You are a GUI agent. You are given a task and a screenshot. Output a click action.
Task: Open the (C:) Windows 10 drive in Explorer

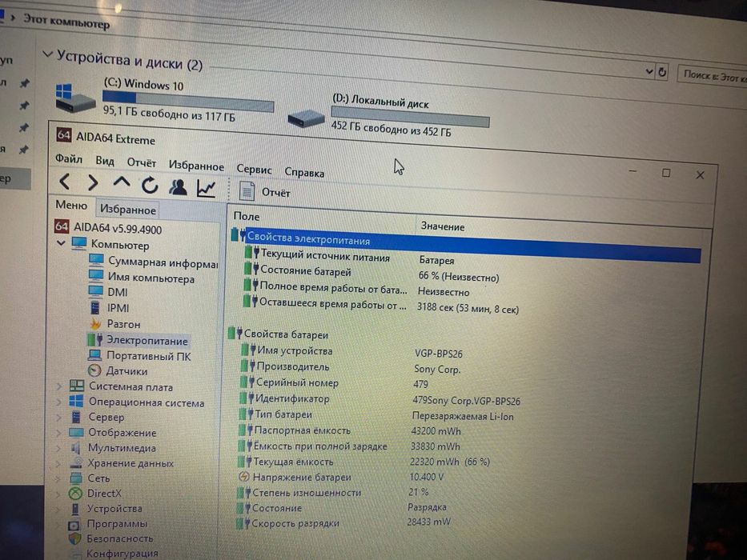click(x=164, y=99)
